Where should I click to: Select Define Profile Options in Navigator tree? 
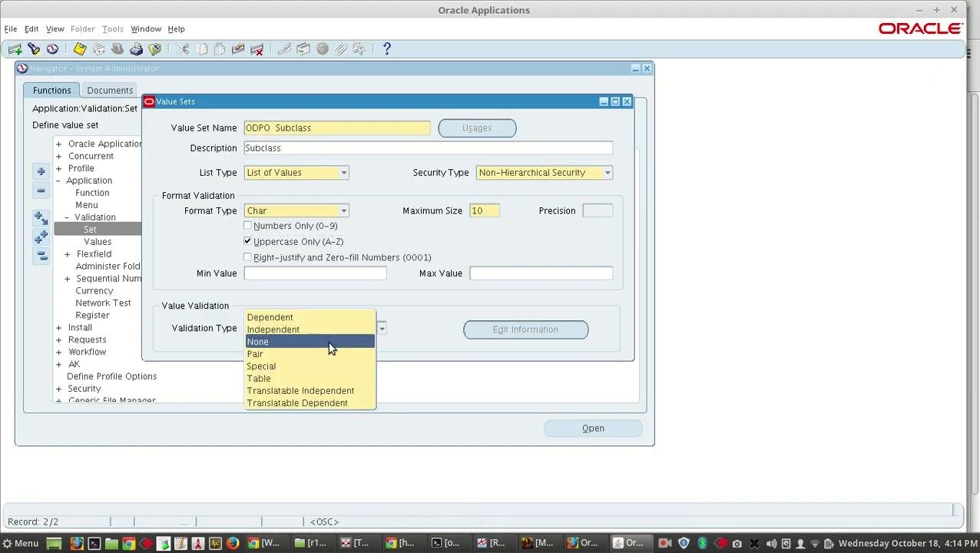click(x=111, y=376)
